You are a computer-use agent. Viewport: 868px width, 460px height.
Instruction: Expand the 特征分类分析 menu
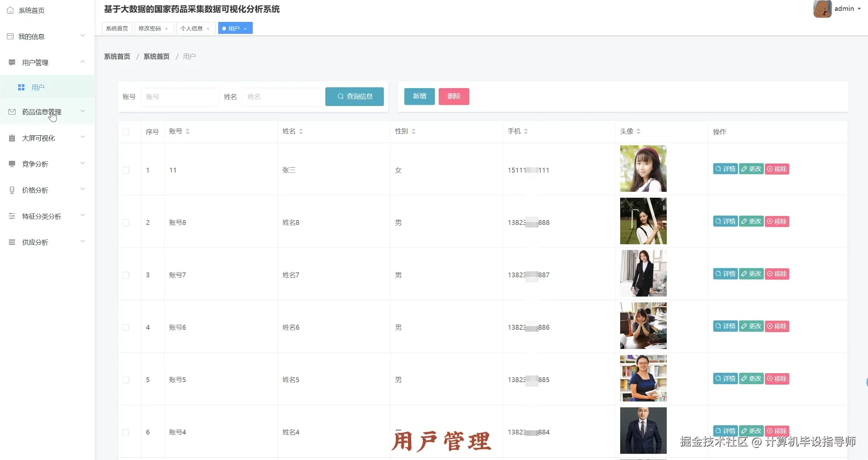click(x=83, y=215)
